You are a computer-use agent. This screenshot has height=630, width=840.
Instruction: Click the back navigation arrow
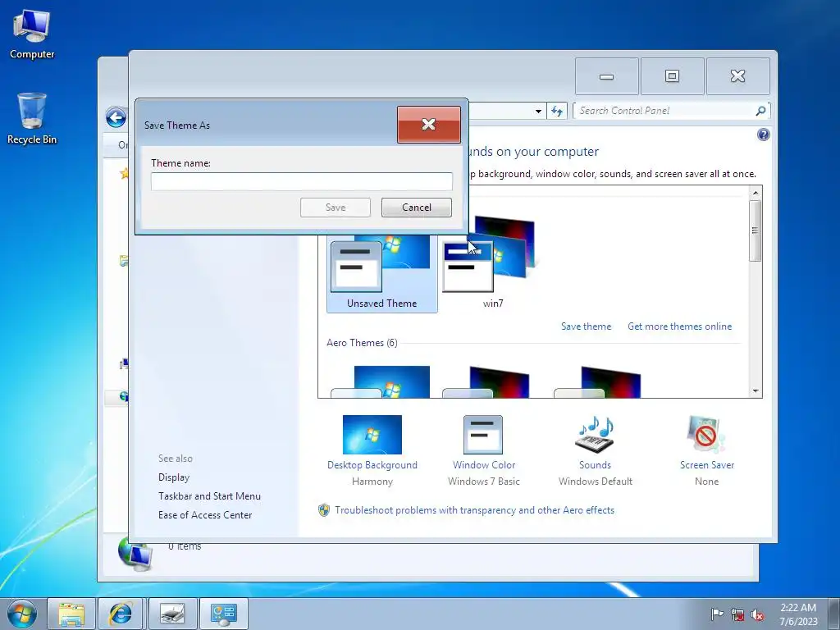click(x=116, y=117)
